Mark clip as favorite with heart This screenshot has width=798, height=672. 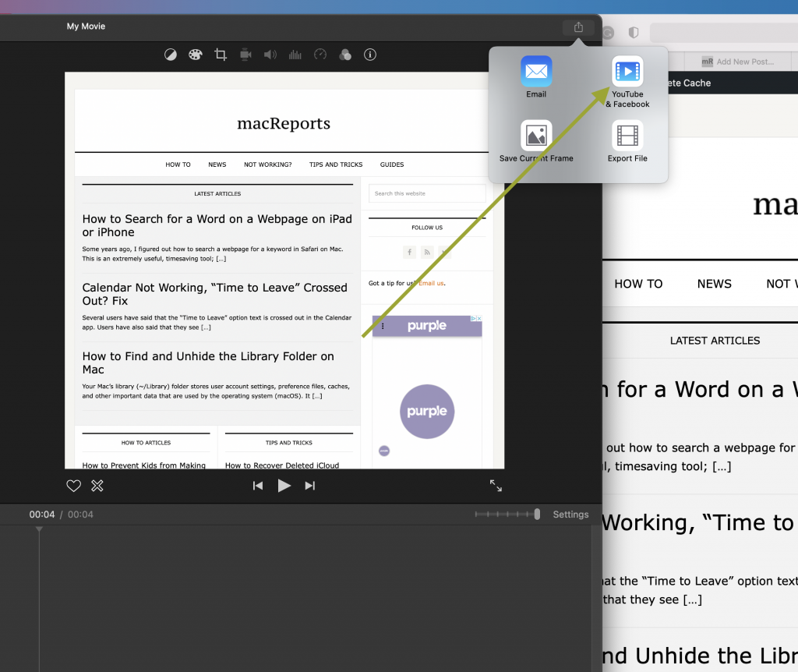(74, 486)
